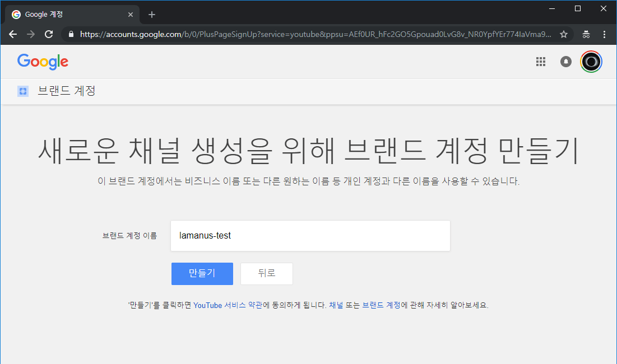This screenshot has width=617, height=364.
Task: Open the Google apps grid menu
Action: 541,62
